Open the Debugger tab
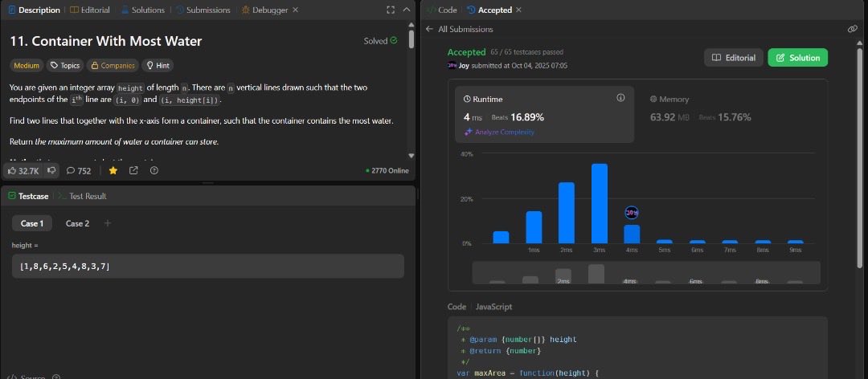The height and width of the screenshot is (379, 868). 264,10
